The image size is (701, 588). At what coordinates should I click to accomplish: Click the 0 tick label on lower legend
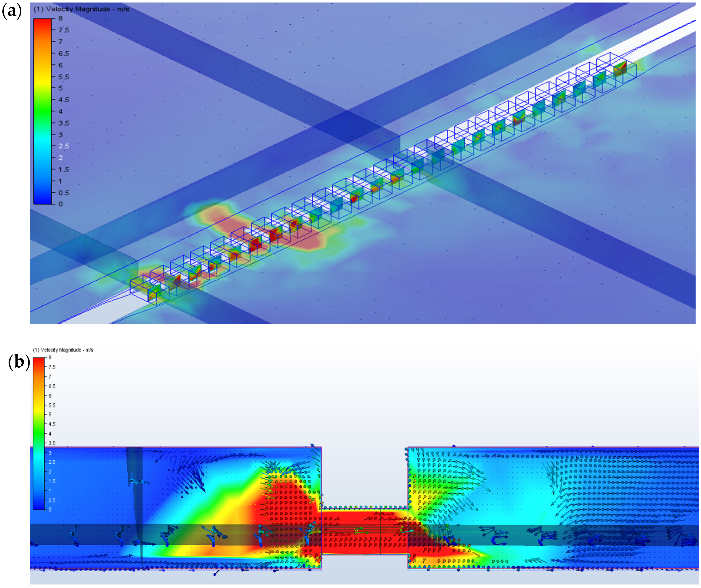[50, 510]
